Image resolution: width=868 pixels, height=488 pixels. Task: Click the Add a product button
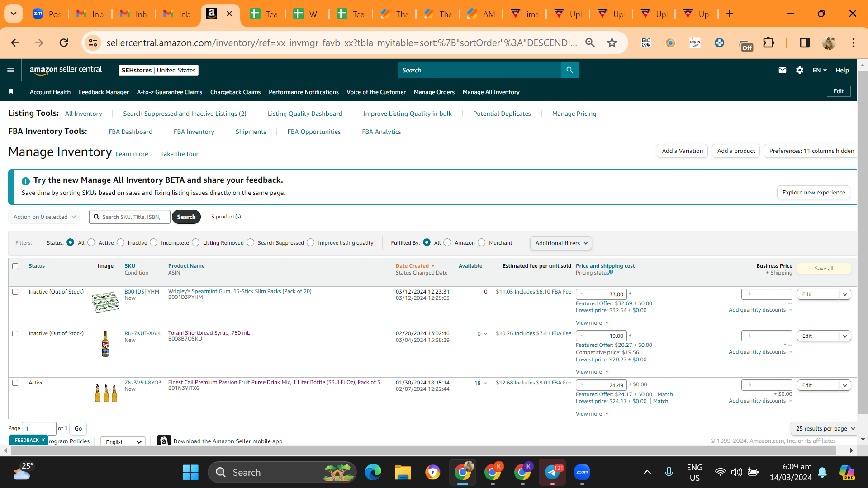[736, 151]
